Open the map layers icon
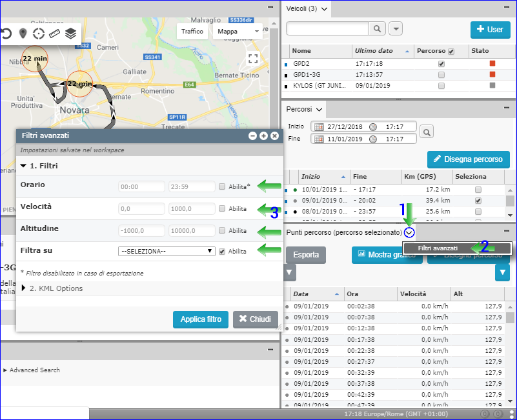517x420 pixels. tap(71, 34)
